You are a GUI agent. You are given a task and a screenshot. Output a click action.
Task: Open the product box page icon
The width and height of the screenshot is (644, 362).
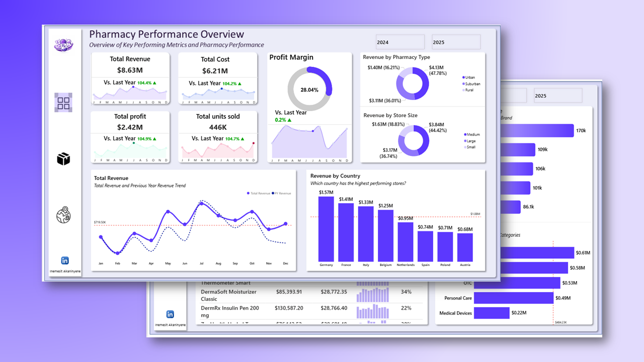[63, 159]
